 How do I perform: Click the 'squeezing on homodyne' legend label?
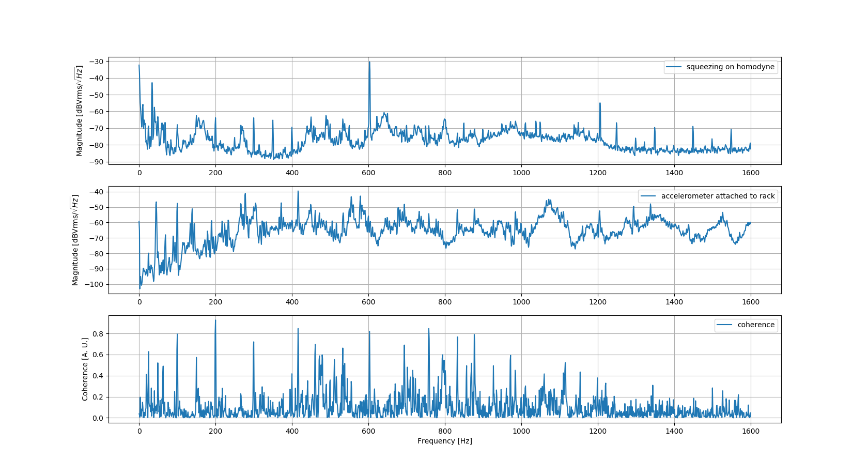coord(730,67)
